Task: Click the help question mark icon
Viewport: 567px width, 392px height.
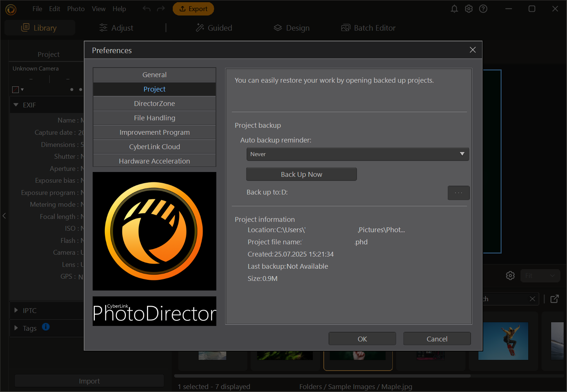Action: 483,9
